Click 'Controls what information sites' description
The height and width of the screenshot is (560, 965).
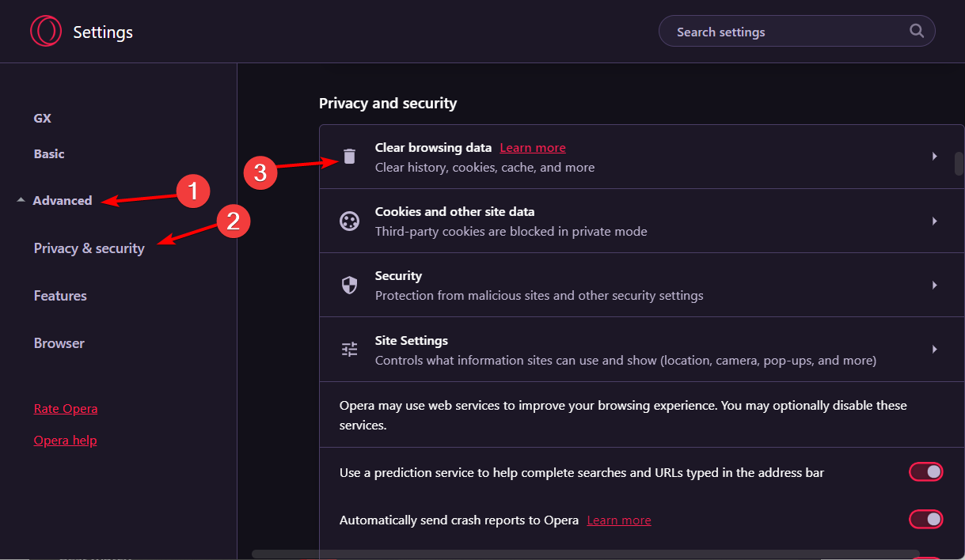[625, 361]
